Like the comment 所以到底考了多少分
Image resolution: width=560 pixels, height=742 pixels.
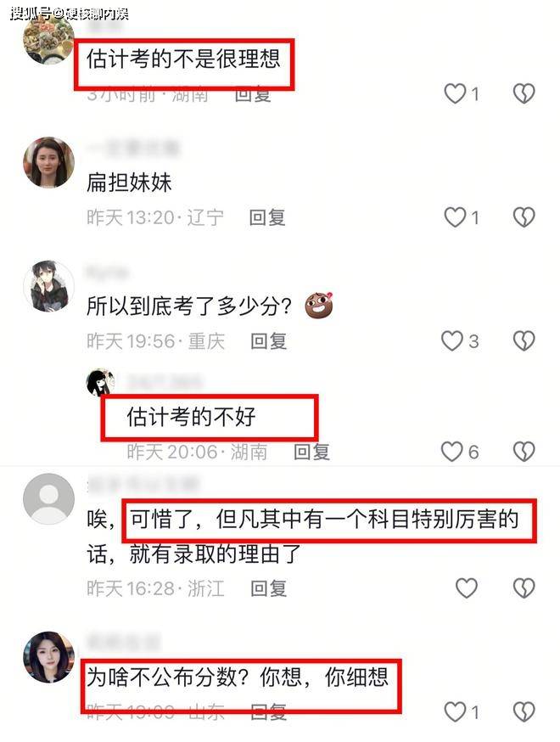[451, 340]
